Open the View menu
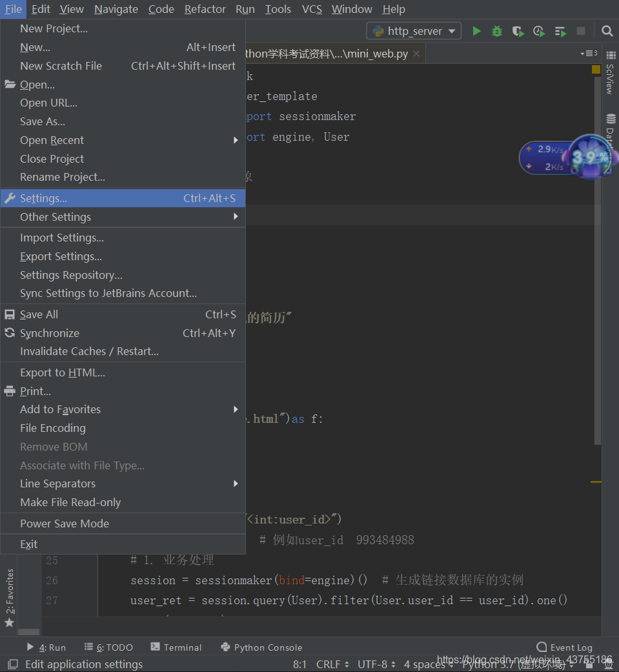 click(x=72, y=9)
